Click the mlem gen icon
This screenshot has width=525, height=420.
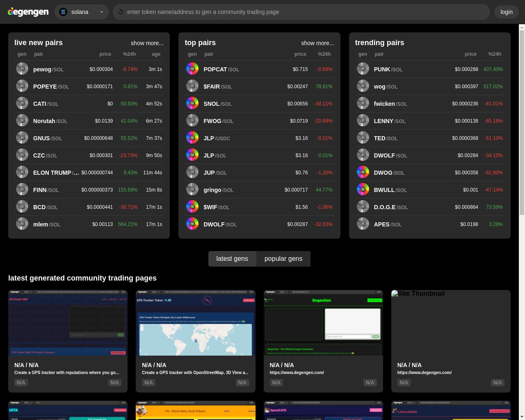pyautogui.click(x=22, y=224)
